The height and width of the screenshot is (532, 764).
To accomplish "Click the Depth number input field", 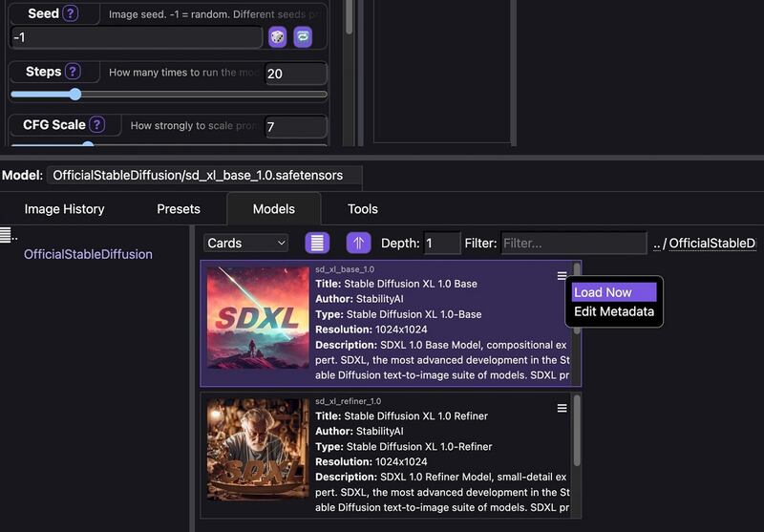I will click(441, 244).
